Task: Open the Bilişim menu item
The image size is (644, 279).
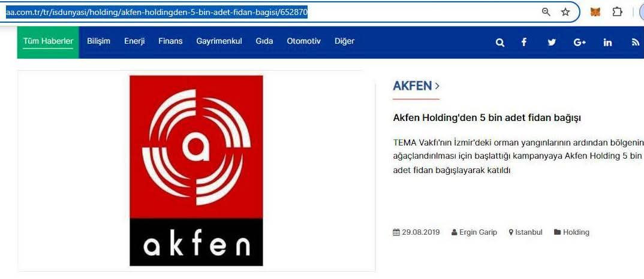Action: [98, 41]
